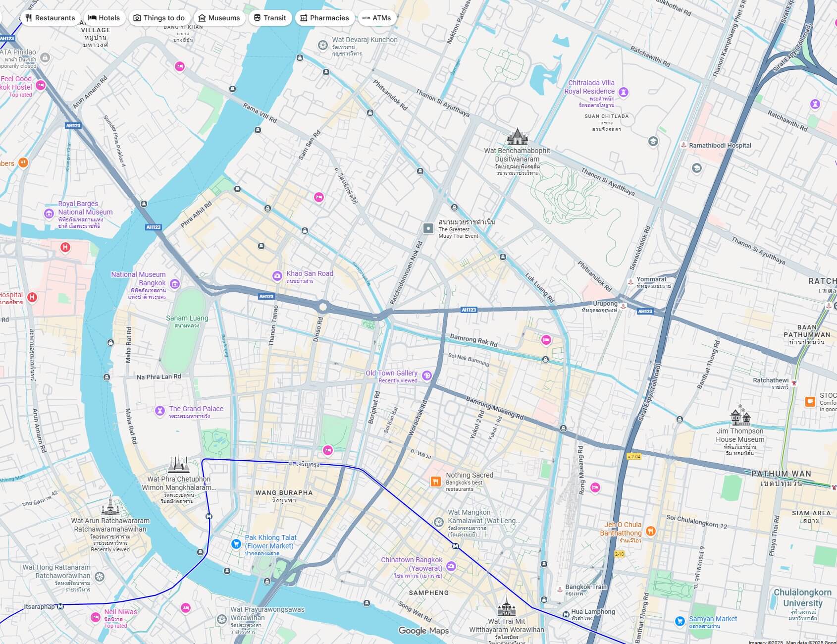Click the Khao San Road camera pin
The image size is (837, 644).
pos(277,275)
